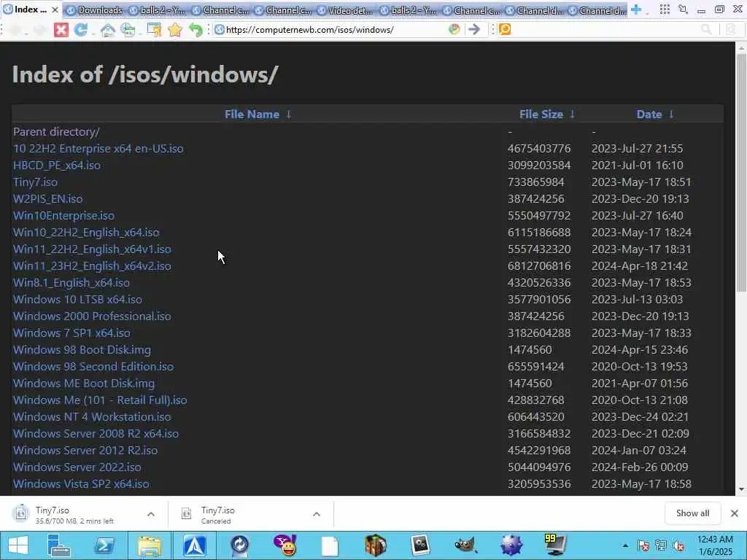Screen dimensions: 747x560
Task: Click the '35.6/700 MB, 2 mins left' status
Action: pos(74,521)
